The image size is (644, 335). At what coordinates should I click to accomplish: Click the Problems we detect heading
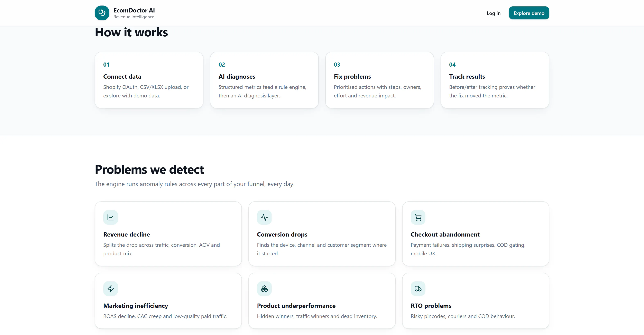(149, 170)
